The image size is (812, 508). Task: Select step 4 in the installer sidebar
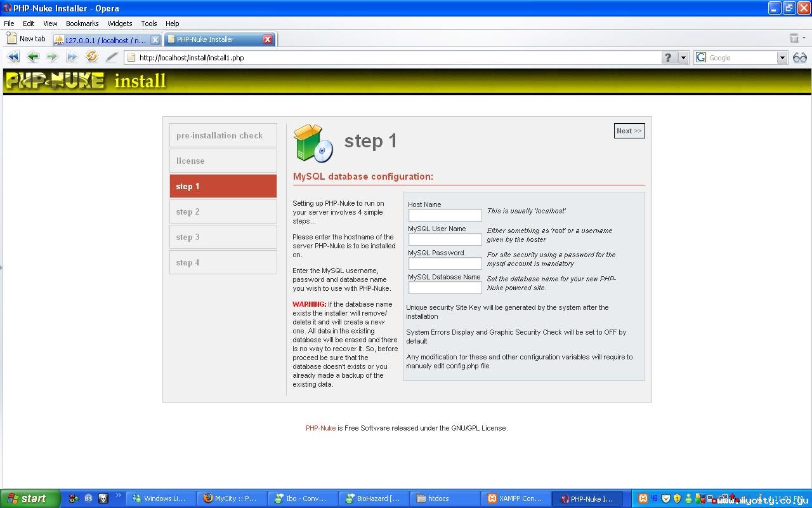pos(223,262)
